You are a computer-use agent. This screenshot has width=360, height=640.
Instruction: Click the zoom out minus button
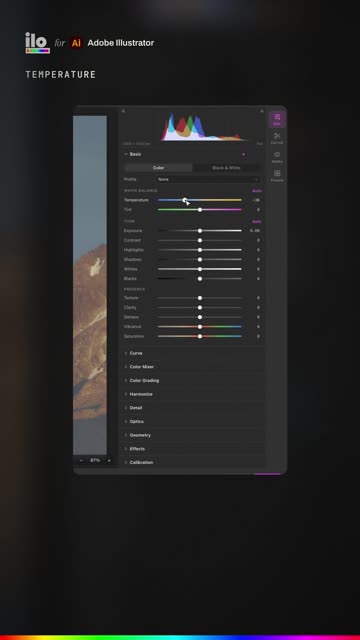[81, 460]
